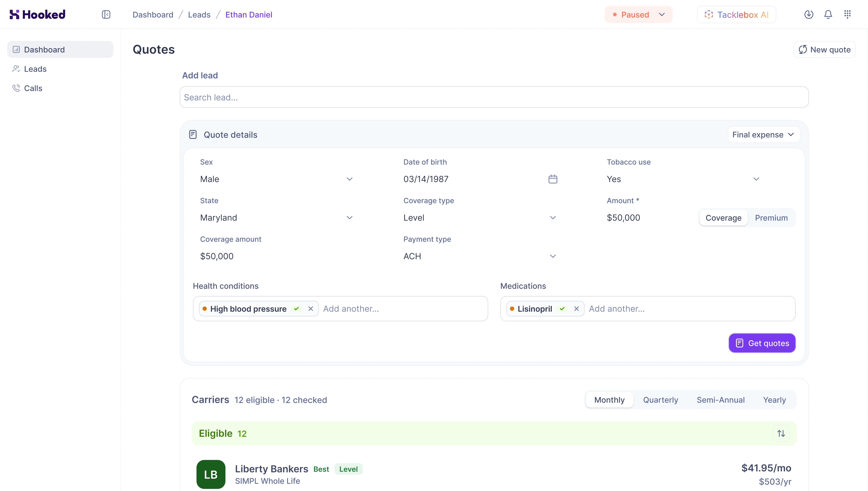Viewport: 868px width, 491px height.
Task: Open the download/activity clock icon
Action: (x=809, y=14)
